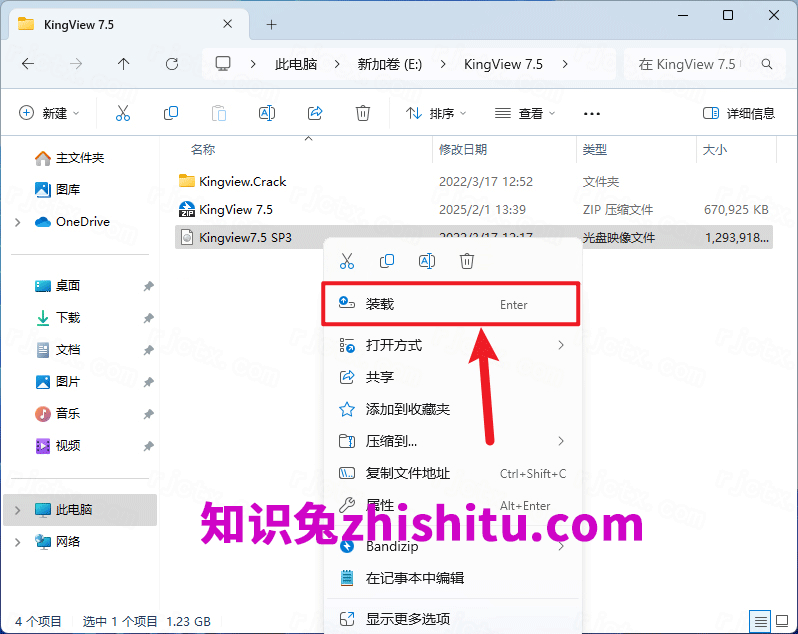Open 桌面 in the sidebar

(58, 286)
